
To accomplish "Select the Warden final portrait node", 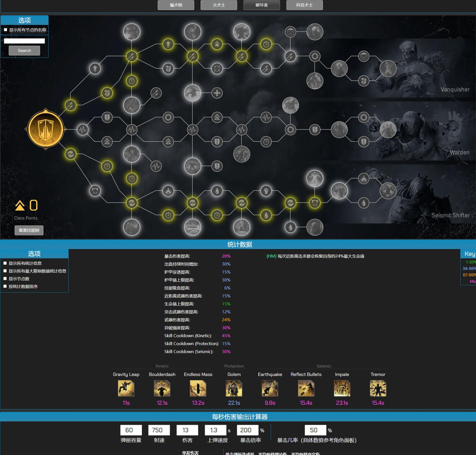I will pyautogui.click(x=388, y=129).
